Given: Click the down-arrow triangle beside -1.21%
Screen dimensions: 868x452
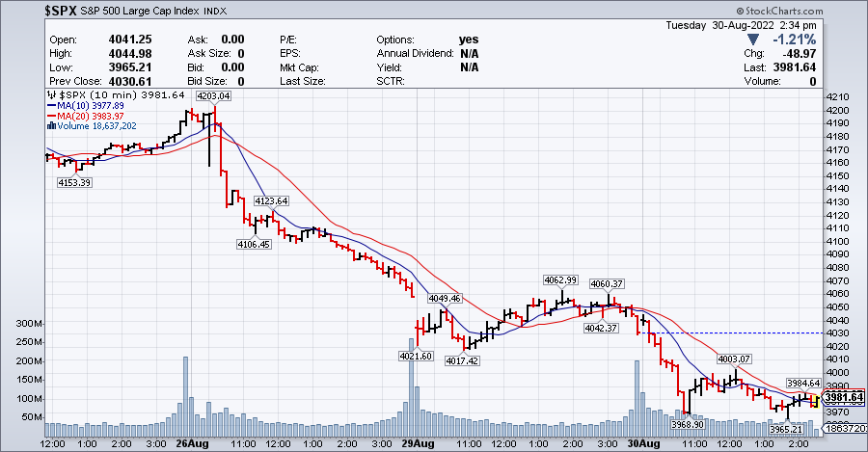Looking at the screenshot, I should [x=753, y=40].
